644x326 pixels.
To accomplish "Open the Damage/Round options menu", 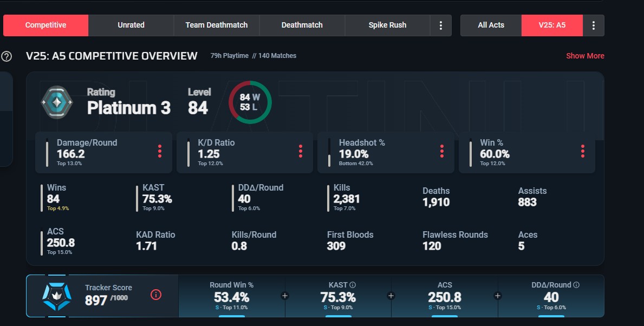I will point(160,152).
